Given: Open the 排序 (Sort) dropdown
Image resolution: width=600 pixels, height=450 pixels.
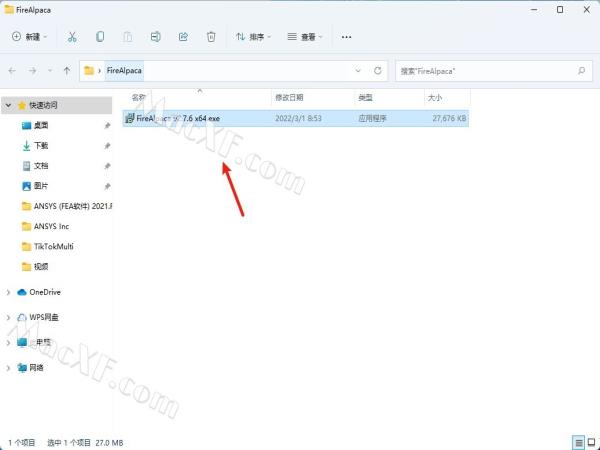Looking at the screenshot, I should coord(253,37).
